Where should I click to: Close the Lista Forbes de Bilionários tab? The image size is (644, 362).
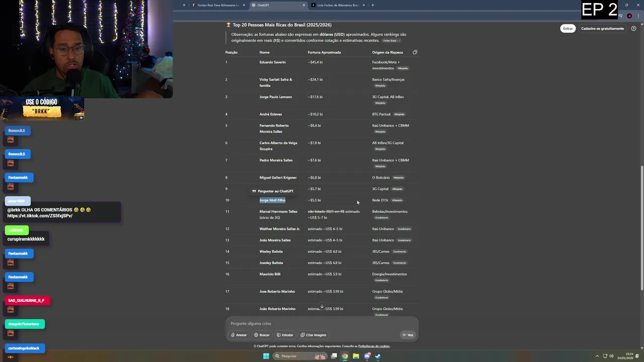[x=364, y=5]
